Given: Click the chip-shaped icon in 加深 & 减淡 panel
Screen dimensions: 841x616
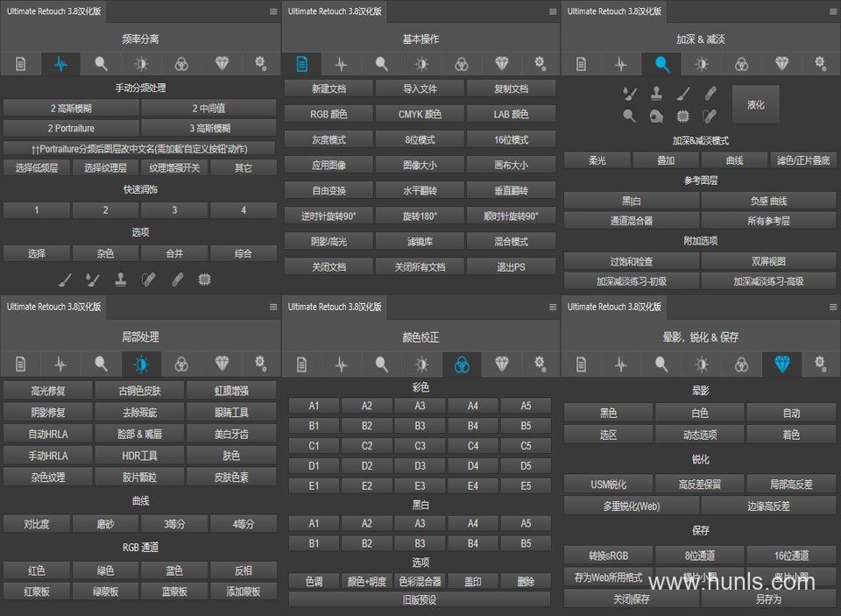Looking at the screenshot, I should click(682, 116).
